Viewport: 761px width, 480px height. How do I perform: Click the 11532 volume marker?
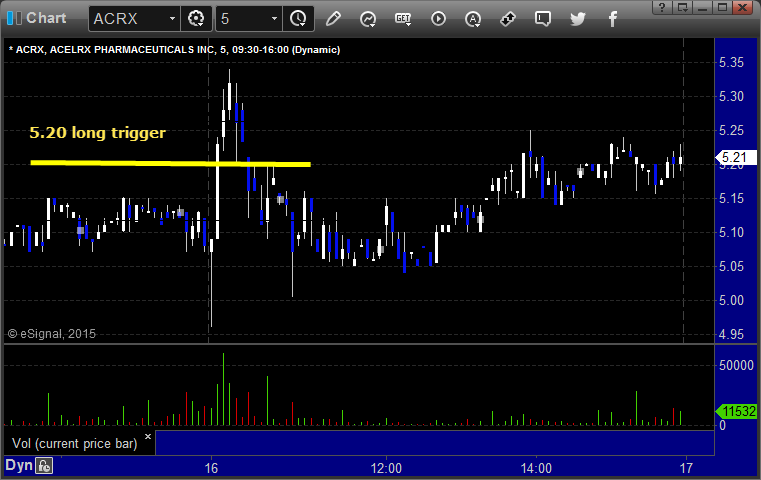coord(736,412)
